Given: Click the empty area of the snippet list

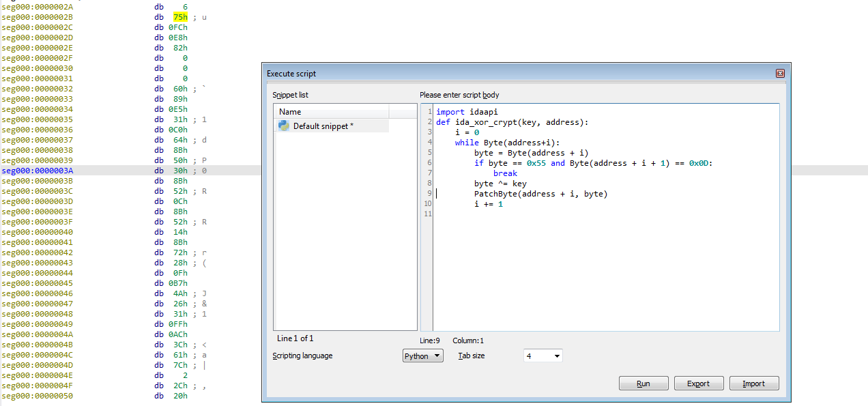Looking at the screenshot, I should [345, 239].
